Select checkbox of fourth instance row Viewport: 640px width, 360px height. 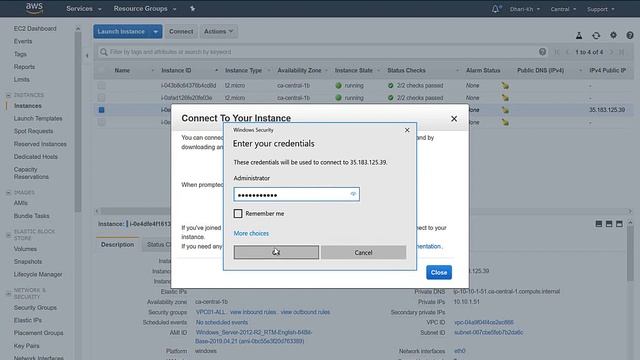tap(101, 122)
